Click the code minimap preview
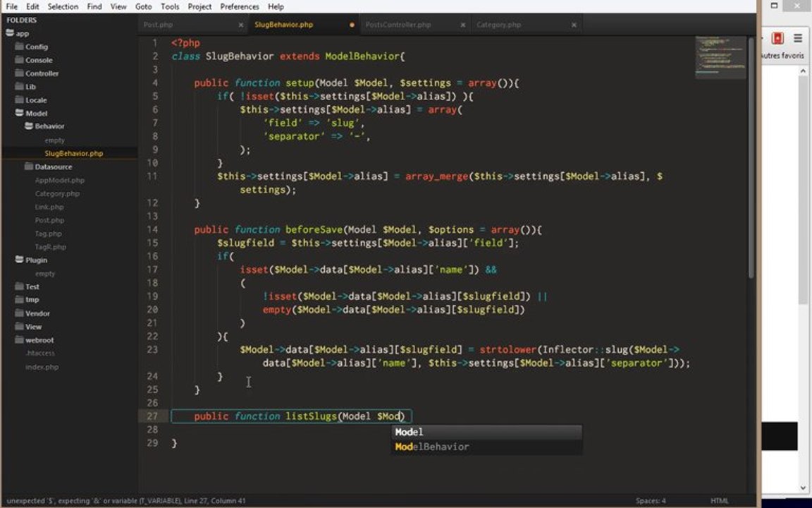 tap(720, 57)
